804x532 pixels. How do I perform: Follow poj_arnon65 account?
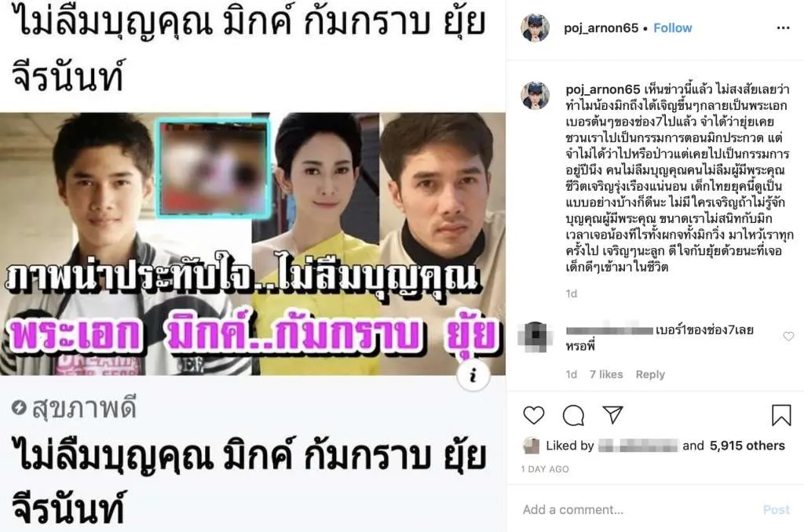click(x=672, y=27)
